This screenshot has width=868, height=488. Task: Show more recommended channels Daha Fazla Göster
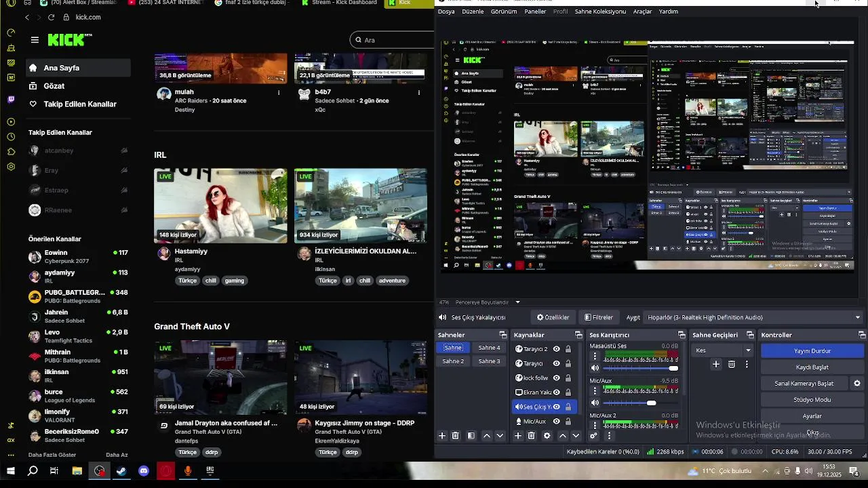[x=52, y=455]
